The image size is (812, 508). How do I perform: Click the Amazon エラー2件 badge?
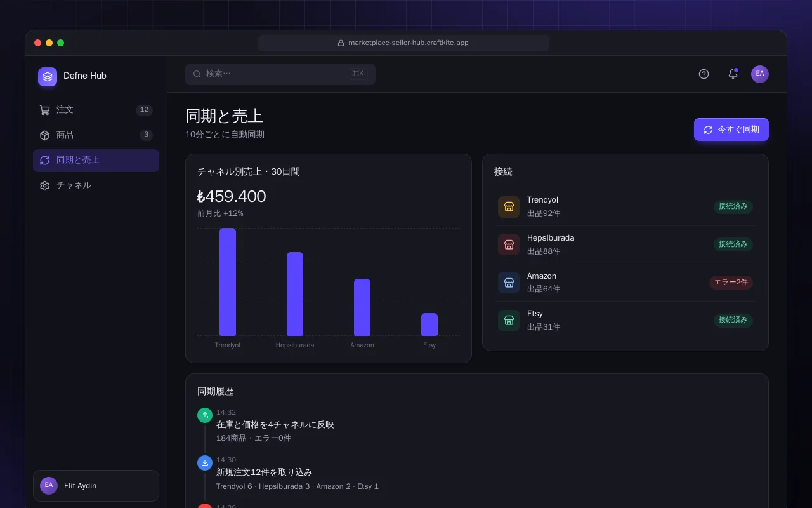pyautogui.click(x=731, y=283)
